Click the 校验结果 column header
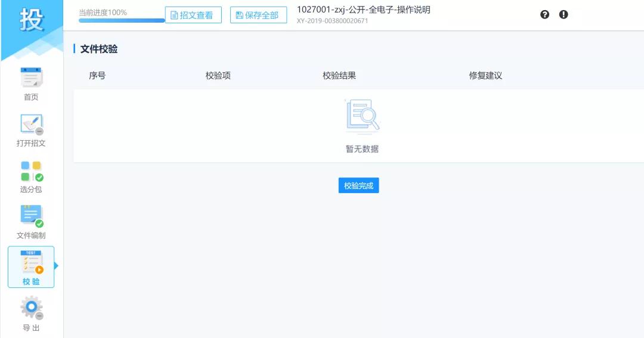This screenshot has width=644, height=338. [x=339, y=76]
